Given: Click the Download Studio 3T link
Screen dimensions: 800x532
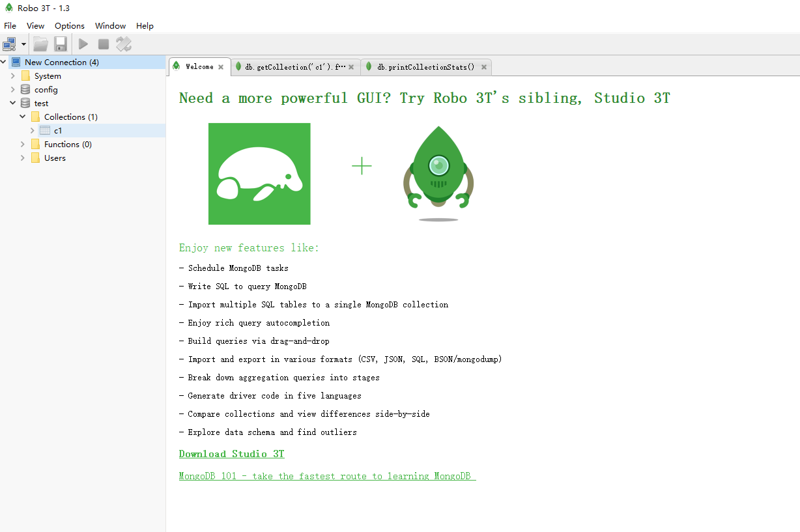Looking at the screenshot, I should click(232, 454).
